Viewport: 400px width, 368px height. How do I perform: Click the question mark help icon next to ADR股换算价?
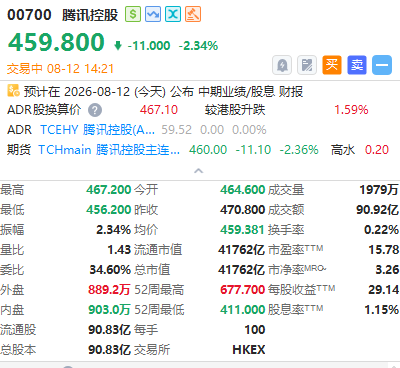tap(95, 110)
